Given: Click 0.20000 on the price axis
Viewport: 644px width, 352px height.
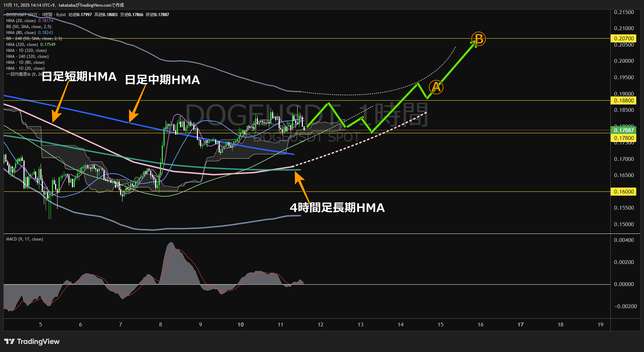Looking at the screenshot, I should [624, 61].
